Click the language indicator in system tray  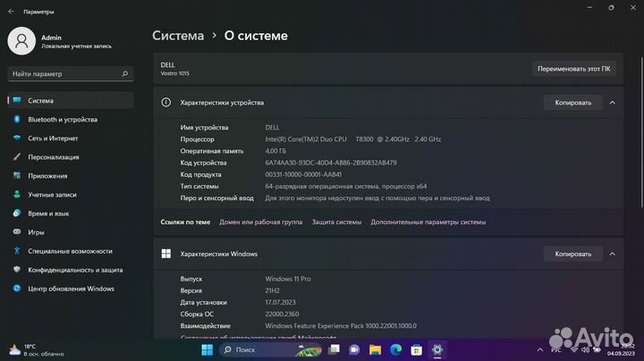[x=556, y=350]
